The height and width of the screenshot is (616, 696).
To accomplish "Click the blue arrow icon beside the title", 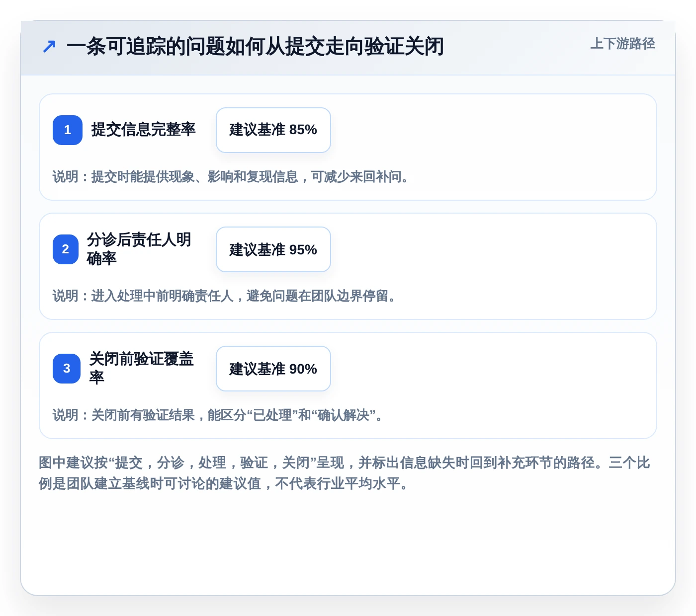I will pos(49,47).
